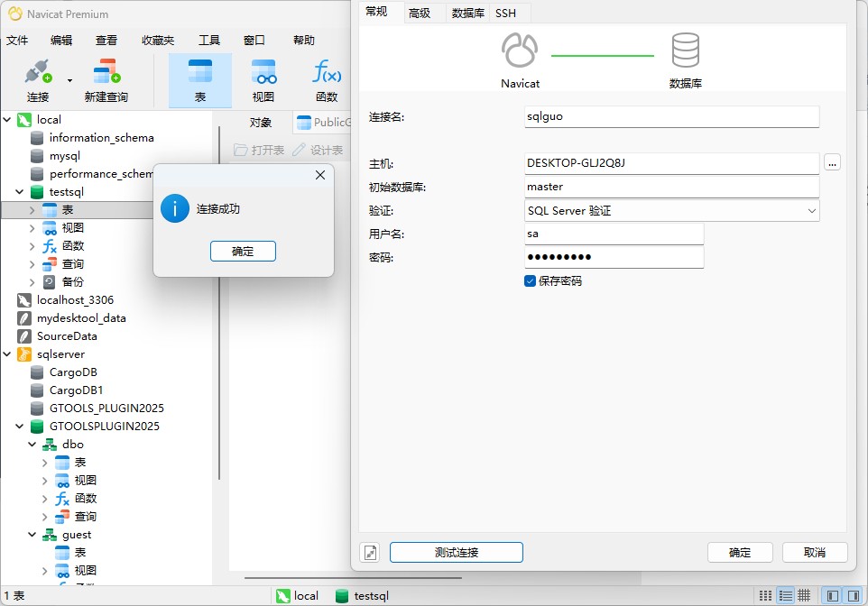Open the Connection dropdown arrow
Image resolution: width=868 pixels, height=606 pixels.
[x=69, y=81]
